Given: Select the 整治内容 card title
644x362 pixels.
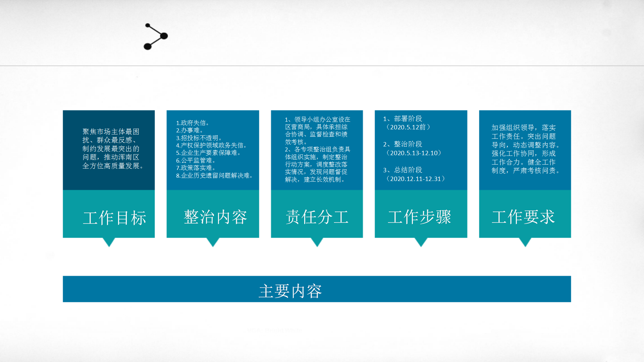Looking at the screenshot, I should point(215,217).
